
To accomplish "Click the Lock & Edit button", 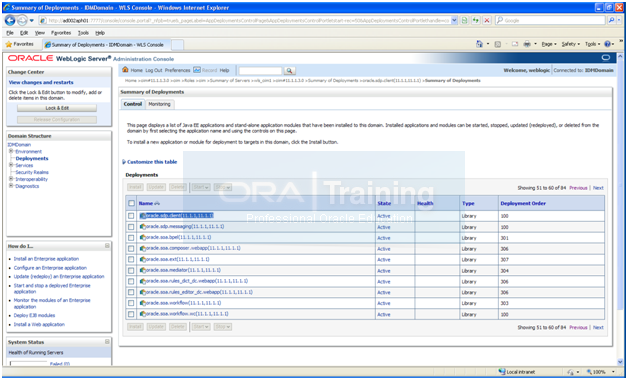I will 57,108.
